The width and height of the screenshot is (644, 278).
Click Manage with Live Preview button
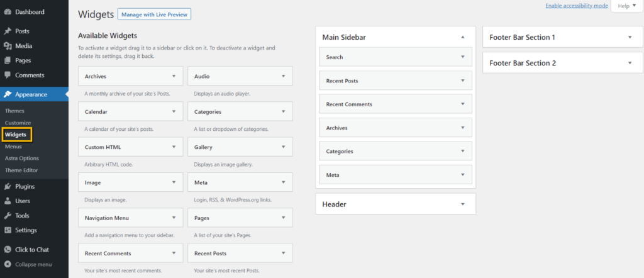pos(154,14)
